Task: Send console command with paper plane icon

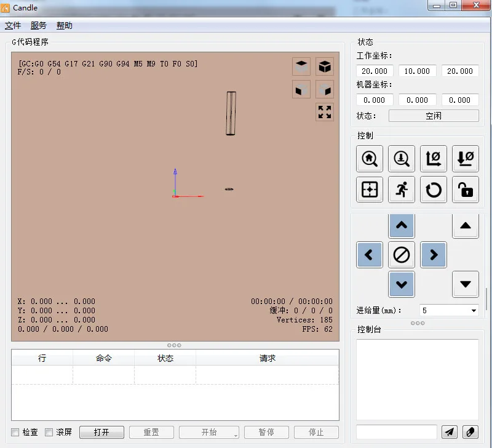Action: tap(450, 432)
